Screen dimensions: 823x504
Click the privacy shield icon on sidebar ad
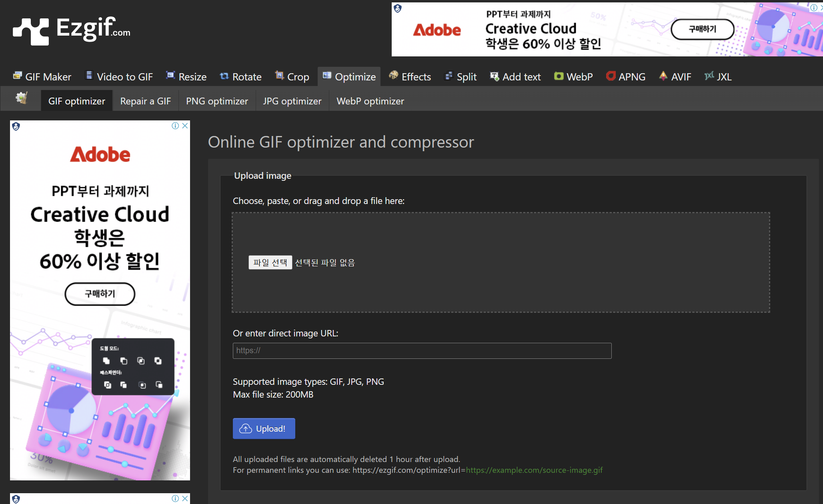(16, 126)
